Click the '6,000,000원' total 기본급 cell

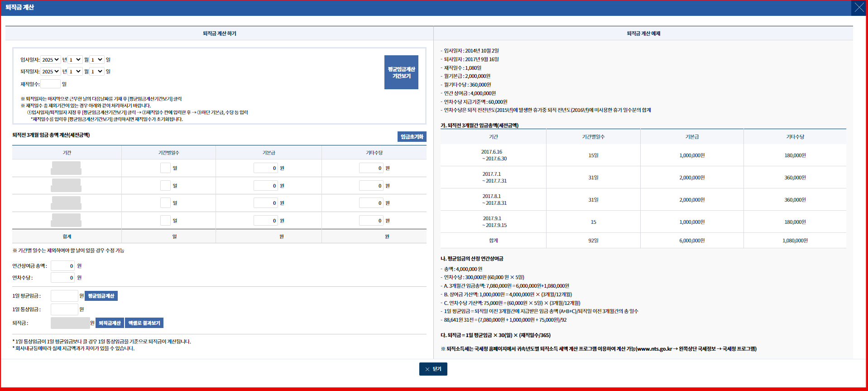[x=692, y=241]
